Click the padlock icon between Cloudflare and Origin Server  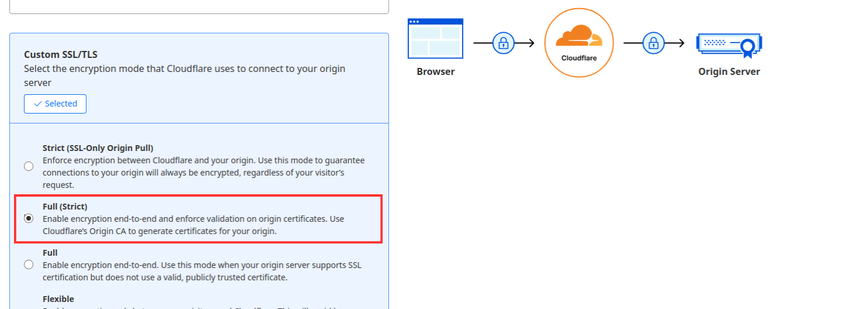[653, 43]
